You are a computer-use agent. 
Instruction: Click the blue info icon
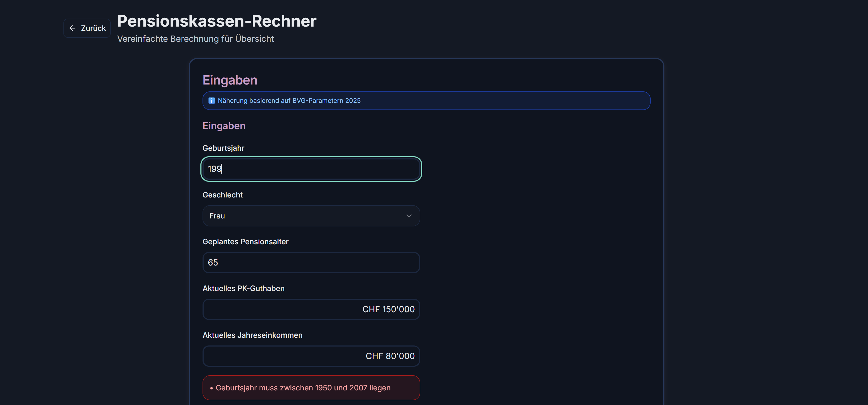211,100
